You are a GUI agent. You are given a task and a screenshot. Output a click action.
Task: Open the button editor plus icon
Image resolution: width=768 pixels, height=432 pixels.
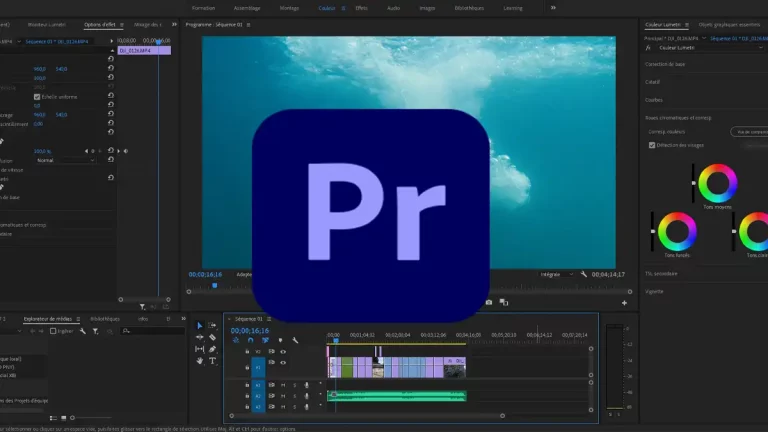pos(624,302)
